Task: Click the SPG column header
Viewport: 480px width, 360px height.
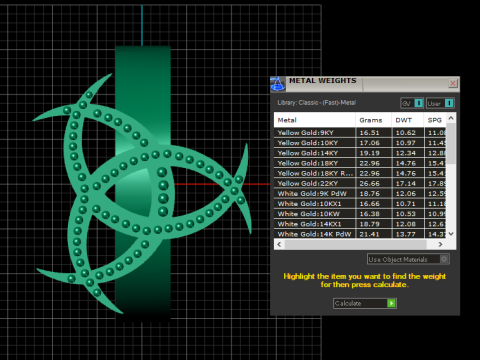Action: click(435, 120)
